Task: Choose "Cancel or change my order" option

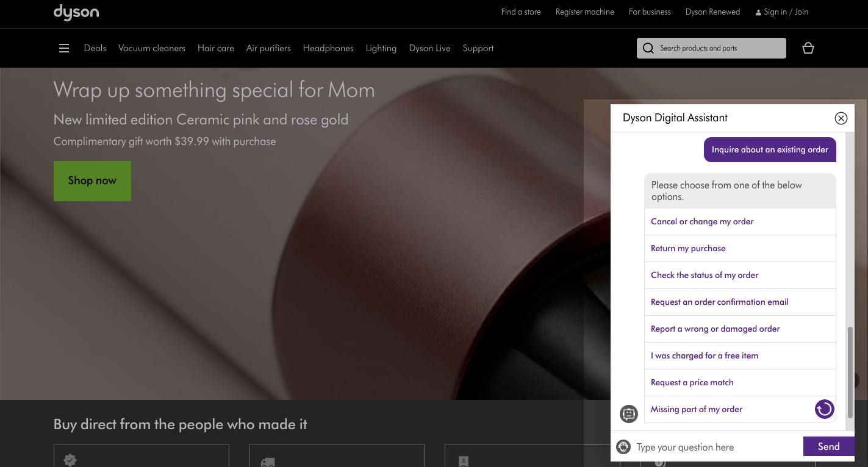Action: [x=702, y=221]
